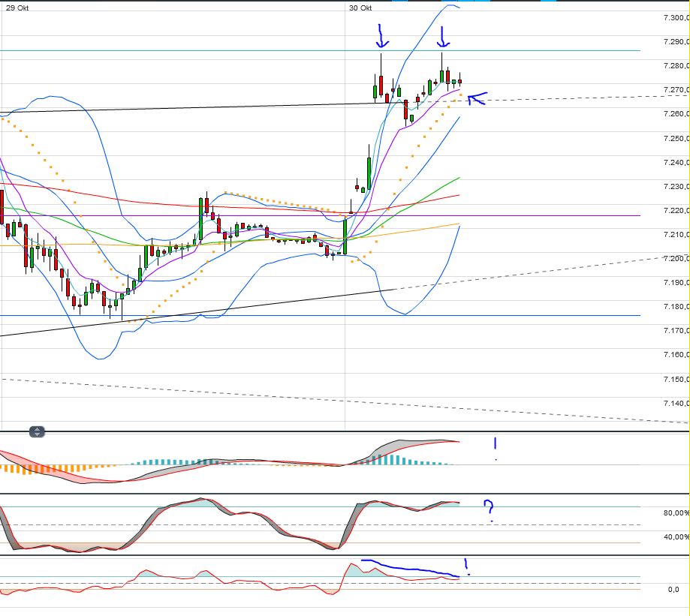This screenshot has height=616, width=690.
Task: Select the "30 Okt" date label
Action: coord(360,8)
